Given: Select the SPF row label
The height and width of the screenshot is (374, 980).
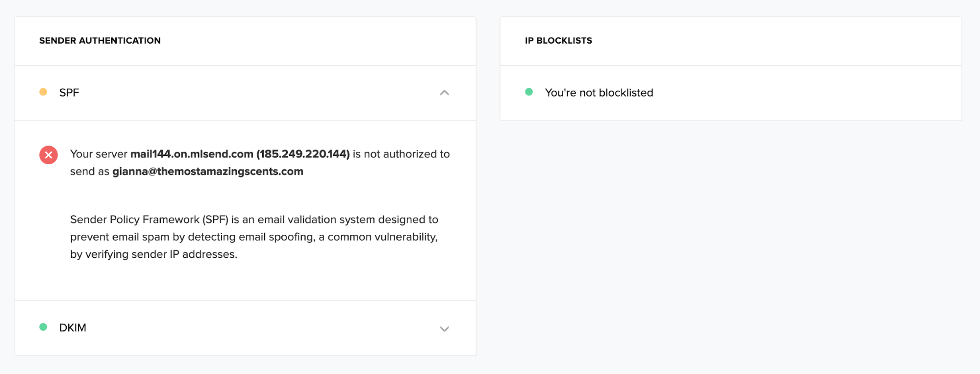Looking at the screenshot, I should (x=69, y=93).
